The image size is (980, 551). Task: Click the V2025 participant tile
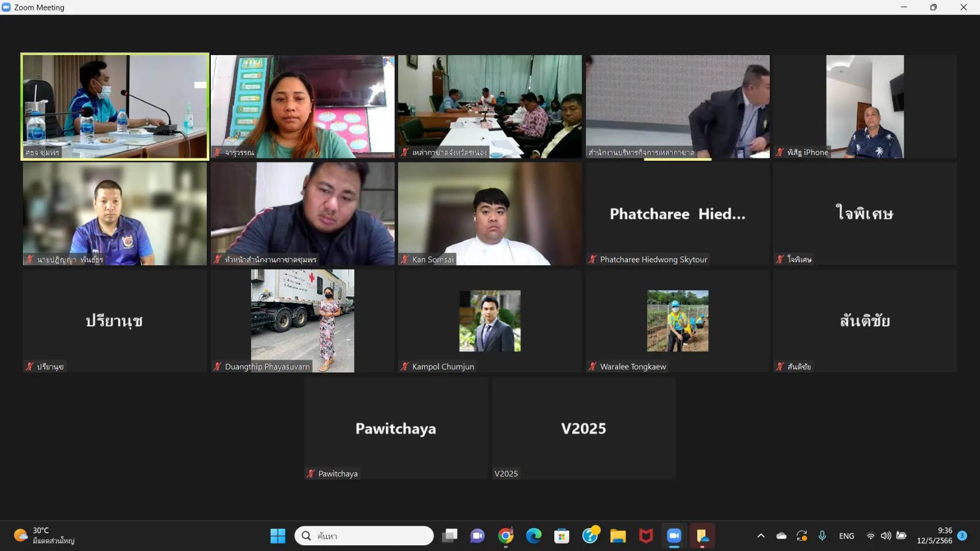pyautogui.click(x=584, y=428)
